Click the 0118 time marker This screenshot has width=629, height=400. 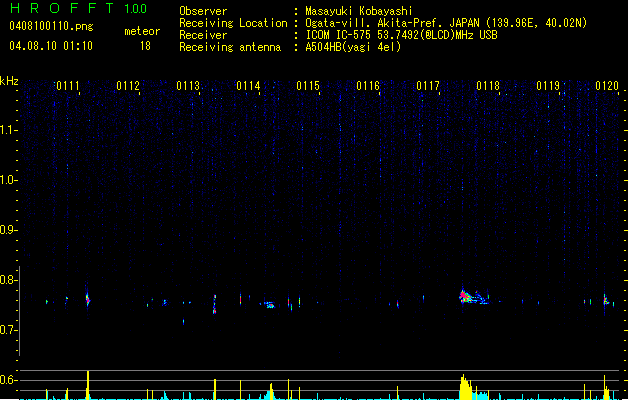pos(488,86)
